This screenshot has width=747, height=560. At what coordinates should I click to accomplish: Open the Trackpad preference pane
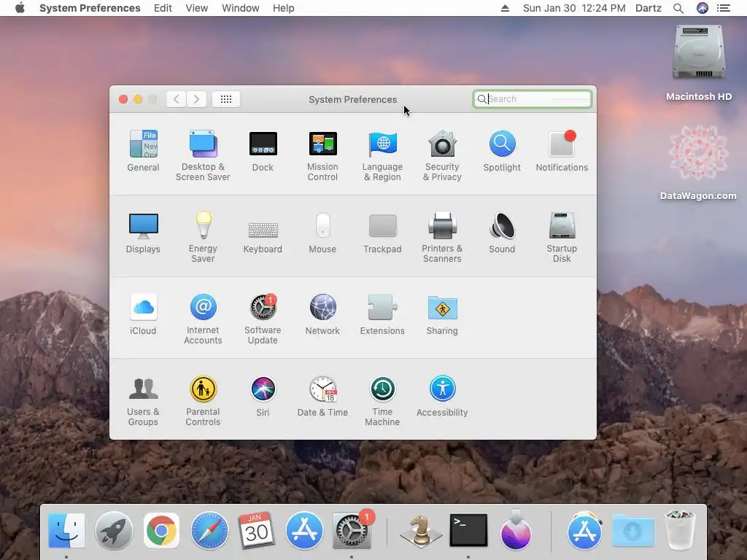(x=382, y=233)
